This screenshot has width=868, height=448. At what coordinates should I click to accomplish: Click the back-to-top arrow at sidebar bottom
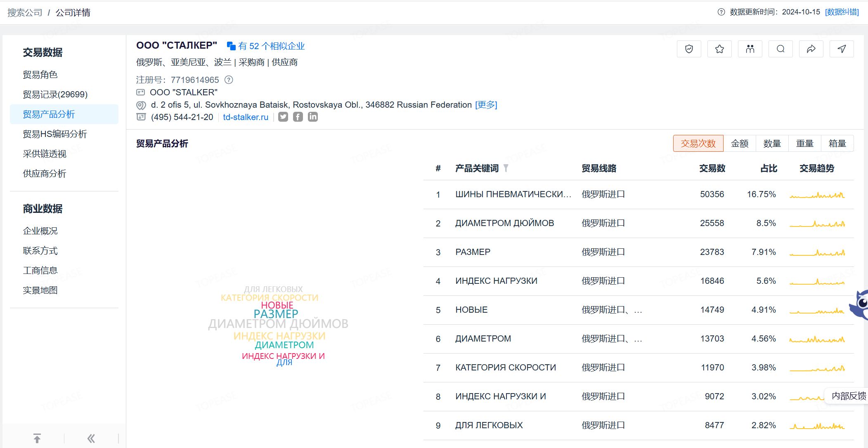[37, 438]
